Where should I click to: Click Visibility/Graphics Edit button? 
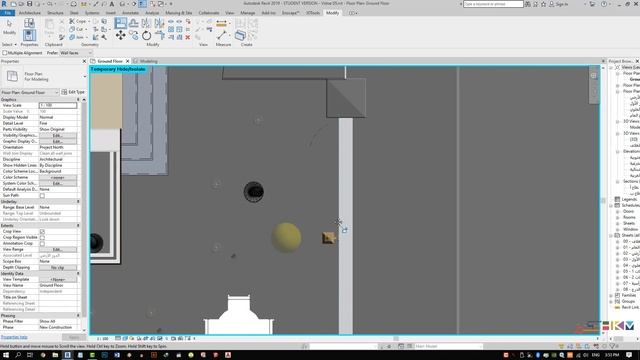tap(58, 136)
